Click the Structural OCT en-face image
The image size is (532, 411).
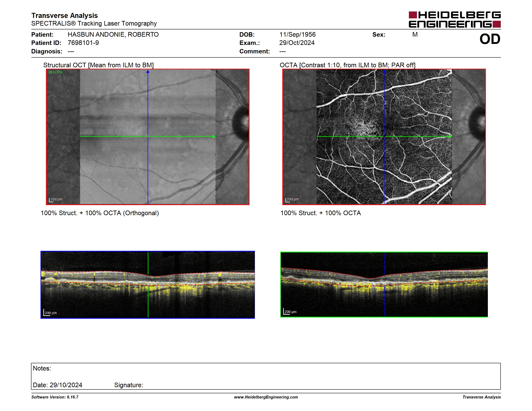tap(148, 137)
